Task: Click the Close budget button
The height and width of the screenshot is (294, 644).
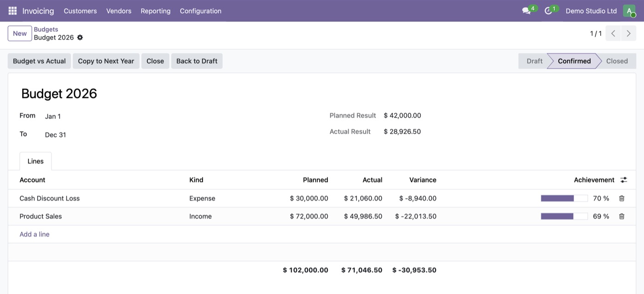Action: (155, 61)
